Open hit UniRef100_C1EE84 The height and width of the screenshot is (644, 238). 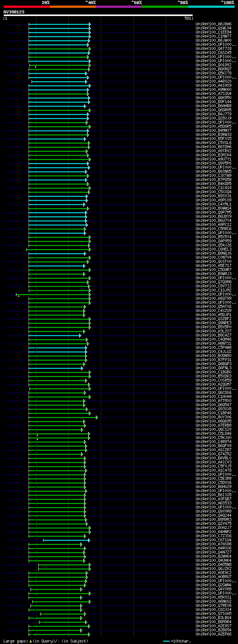tap(213, 32)
